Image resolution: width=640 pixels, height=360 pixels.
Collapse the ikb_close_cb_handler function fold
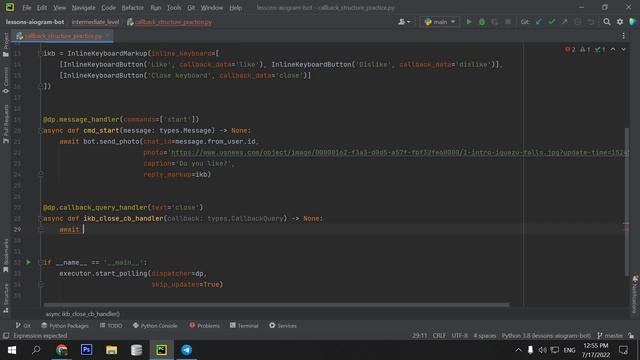40,219
